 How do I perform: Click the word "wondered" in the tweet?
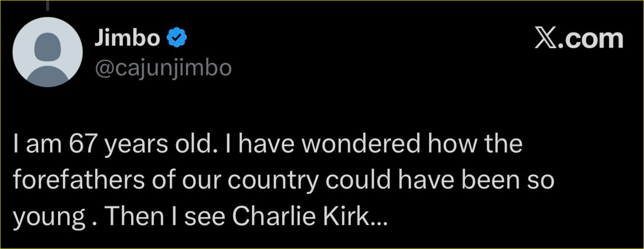[360, 145]
